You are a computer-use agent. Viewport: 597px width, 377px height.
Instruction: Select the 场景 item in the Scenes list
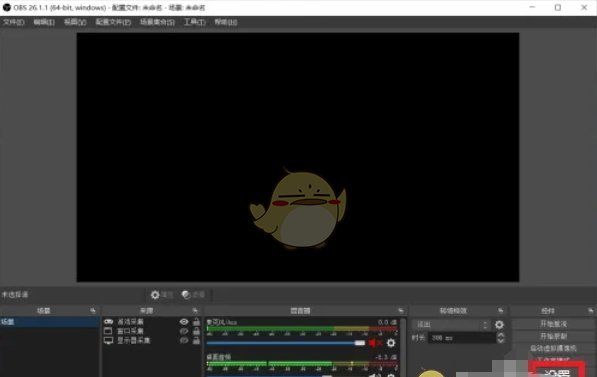tap(50, 322)
